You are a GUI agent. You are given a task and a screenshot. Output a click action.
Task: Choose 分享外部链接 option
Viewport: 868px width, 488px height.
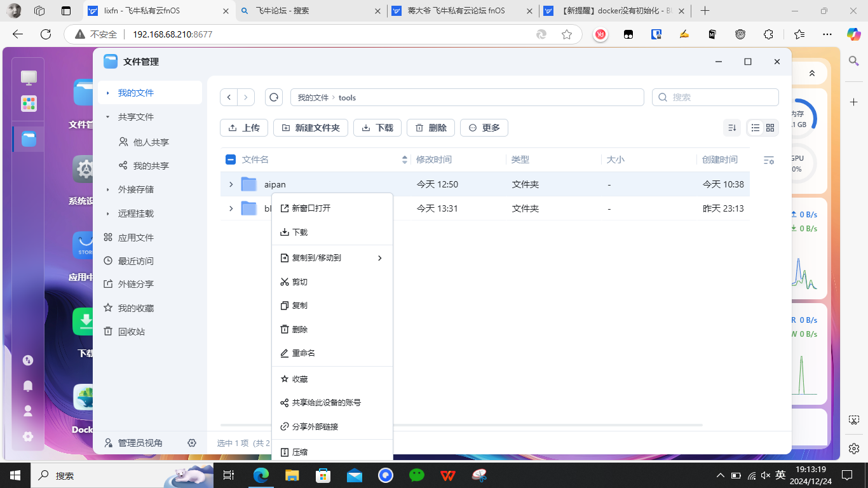pyautogui.click(x=332, y=427)
